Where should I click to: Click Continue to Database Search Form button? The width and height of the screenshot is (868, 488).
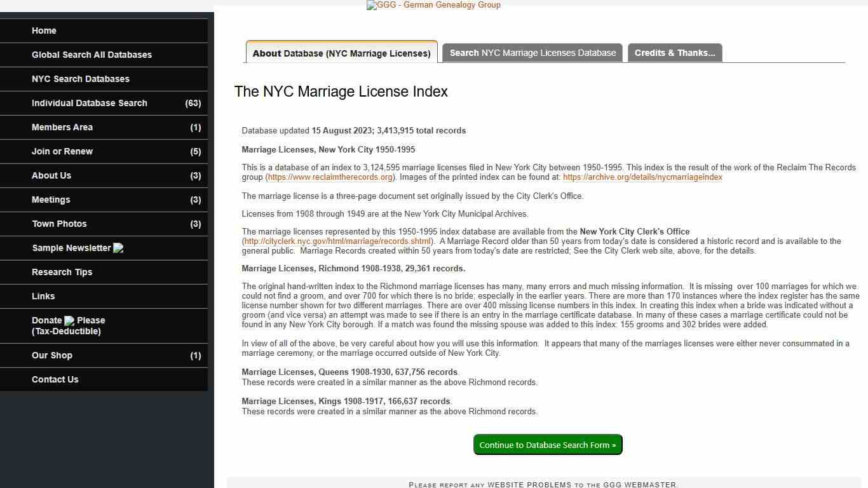[x=547, y=445]
